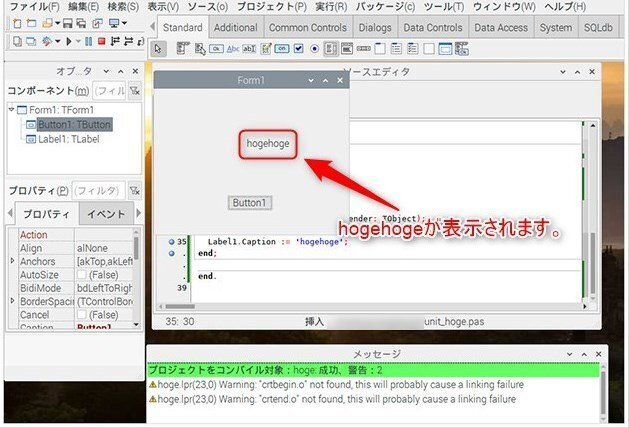The height and width of the screenshot is (428, 629).
Task: Clear the property filter with funnel icon
Action: [x=135, y=191]
